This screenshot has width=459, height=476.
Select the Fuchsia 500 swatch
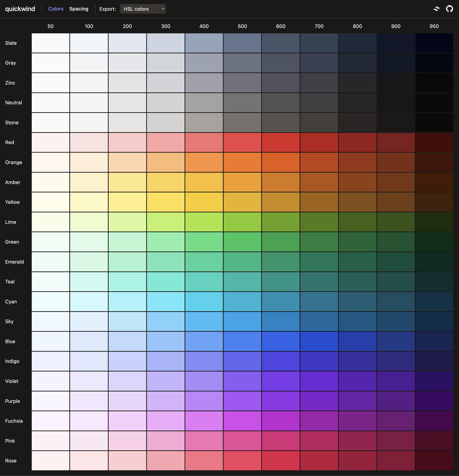click(242, 421)
